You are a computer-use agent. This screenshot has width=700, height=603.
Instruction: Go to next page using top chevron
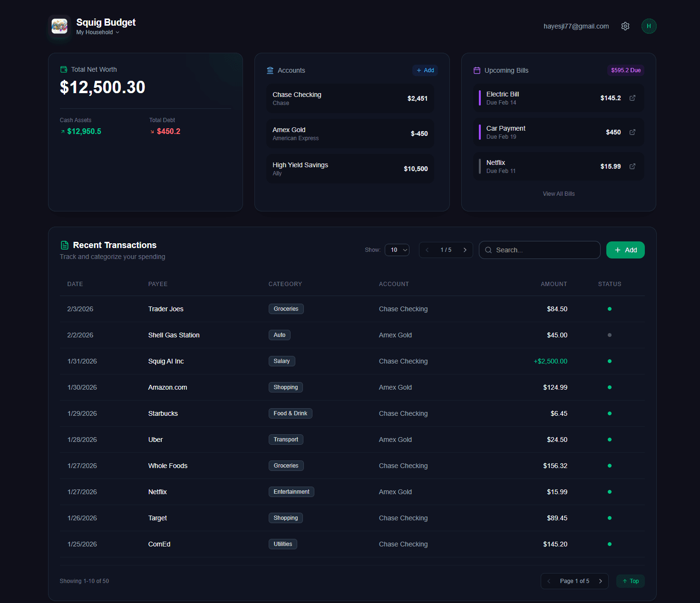coord(465,250)
